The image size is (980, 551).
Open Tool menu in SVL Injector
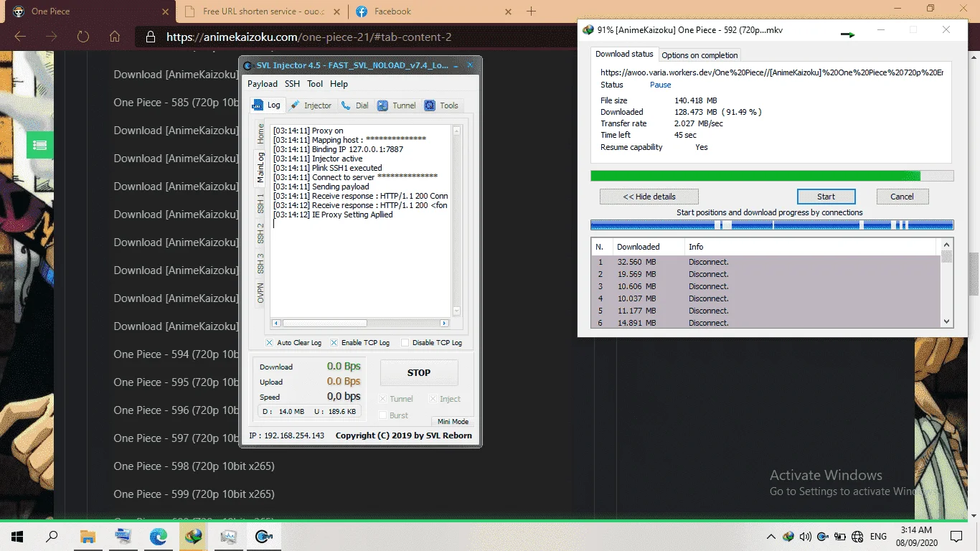point(315,84)
